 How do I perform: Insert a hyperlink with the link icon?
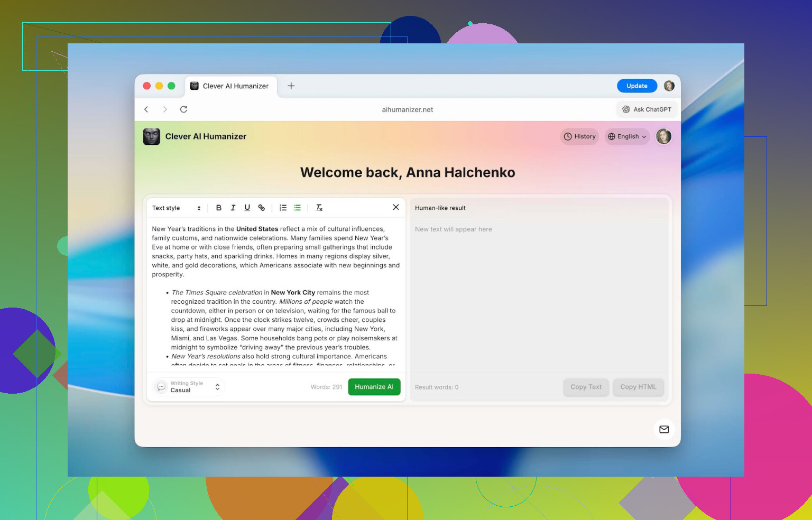(x=261, y=208)
